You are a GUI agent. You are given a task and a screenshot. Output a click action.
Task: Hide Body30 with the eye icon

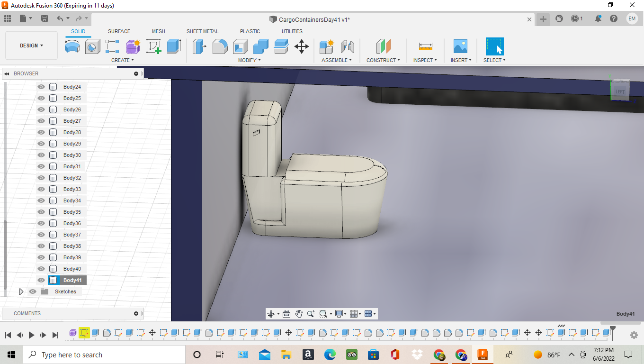(x=41, y=155)
